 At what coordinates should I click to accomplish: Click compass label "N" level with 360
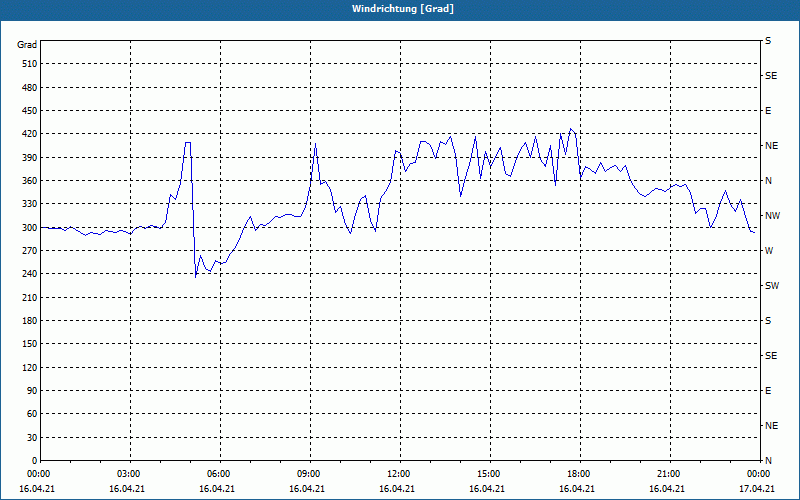768,181
